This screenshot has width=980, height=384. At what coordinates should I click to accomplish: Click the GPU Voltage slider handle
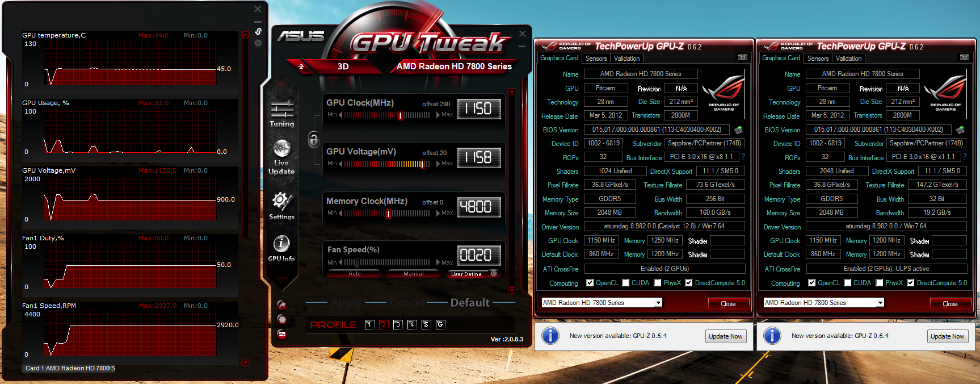tap(422, 164)
